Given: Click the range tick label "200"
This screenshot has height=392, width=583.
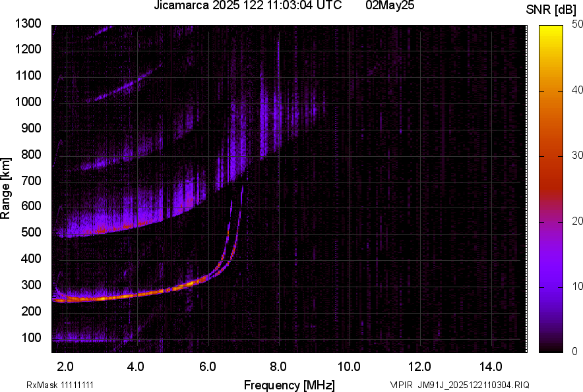Looking at the screenshot, I should [31, 311].
